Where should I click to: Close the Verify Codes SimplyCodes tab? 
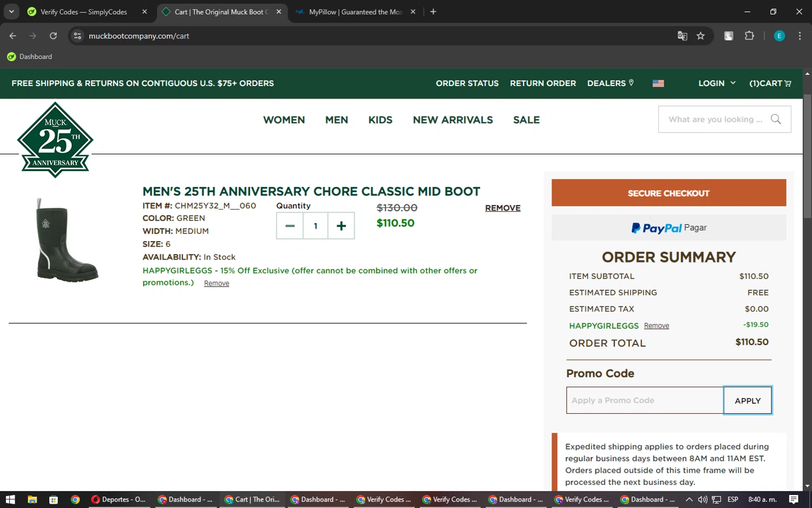point(145,12)
